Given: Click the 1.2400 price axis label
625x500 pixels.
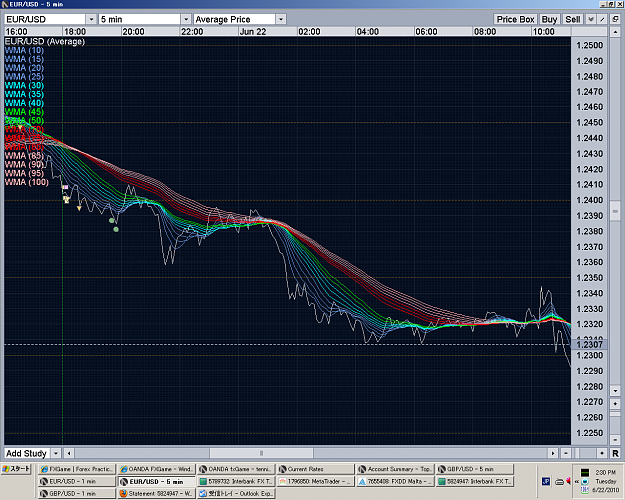Looking at the screenshot, I should [x=590, y=200].
